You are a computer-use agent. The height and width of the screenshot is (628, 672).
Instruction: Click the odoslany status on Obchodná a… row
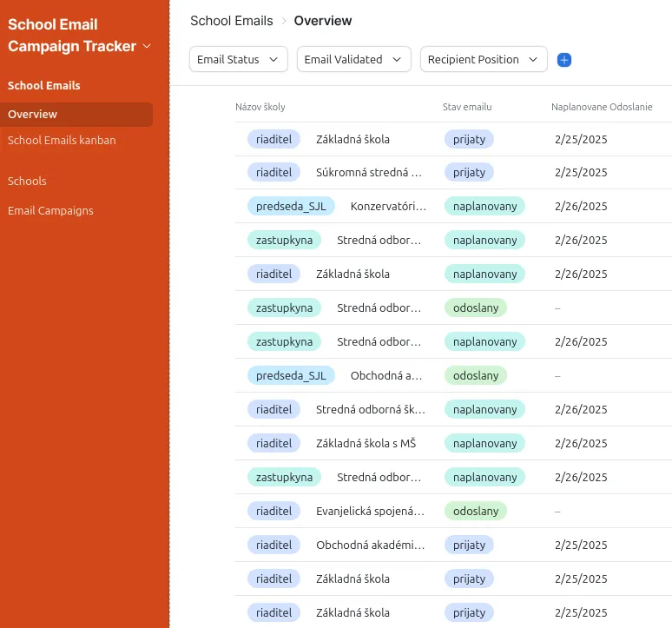point(475,376)
